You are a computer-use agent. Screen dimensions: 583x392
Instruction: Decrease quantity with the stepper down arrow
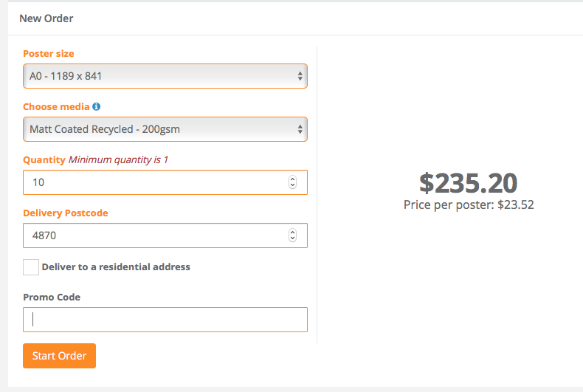292,185
